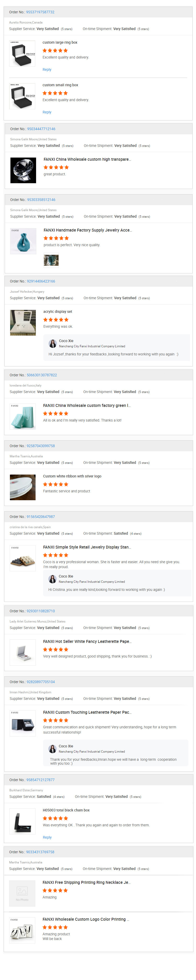Open order number 95537197587732 link
196x980 pixels.
(x=40, y=12)
